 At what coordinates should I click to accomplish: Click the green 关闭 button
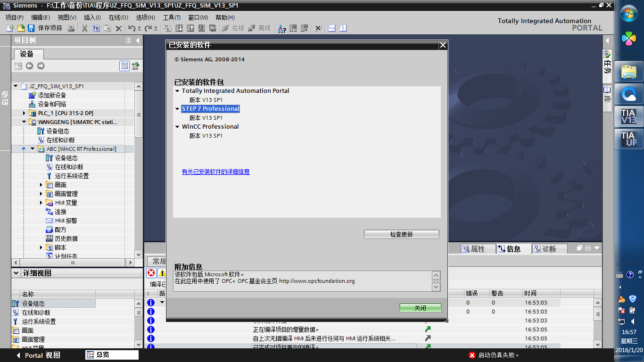[421, 308]
